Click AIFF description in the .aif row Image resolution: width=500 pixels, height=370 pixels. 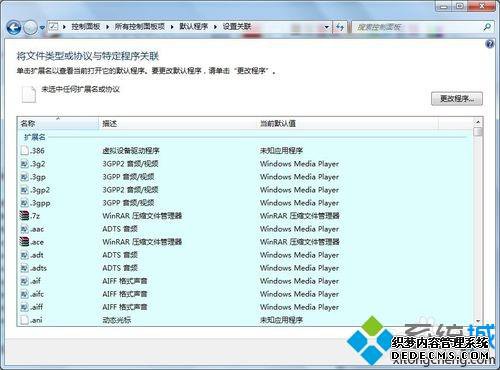click(x=124, y=281)
